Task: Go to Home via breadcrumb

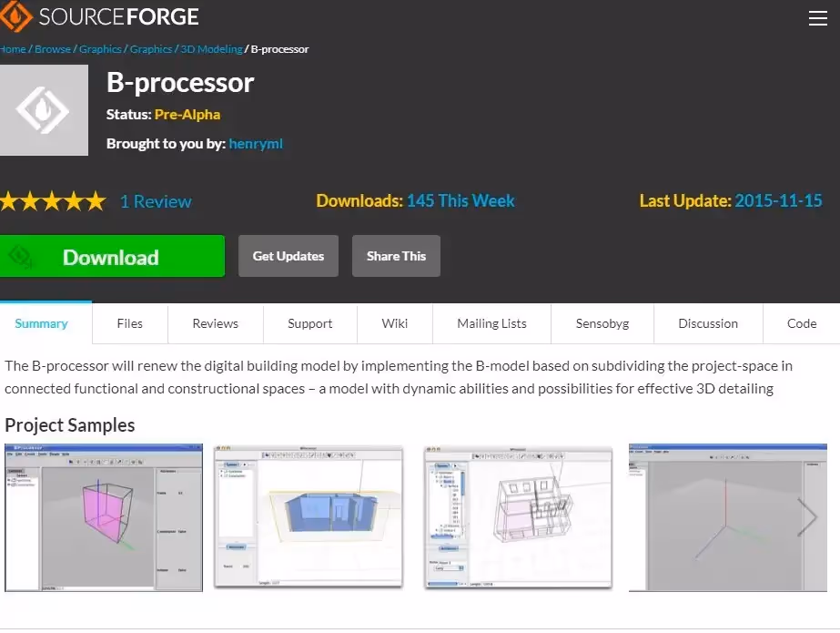Action: [12, 49]
